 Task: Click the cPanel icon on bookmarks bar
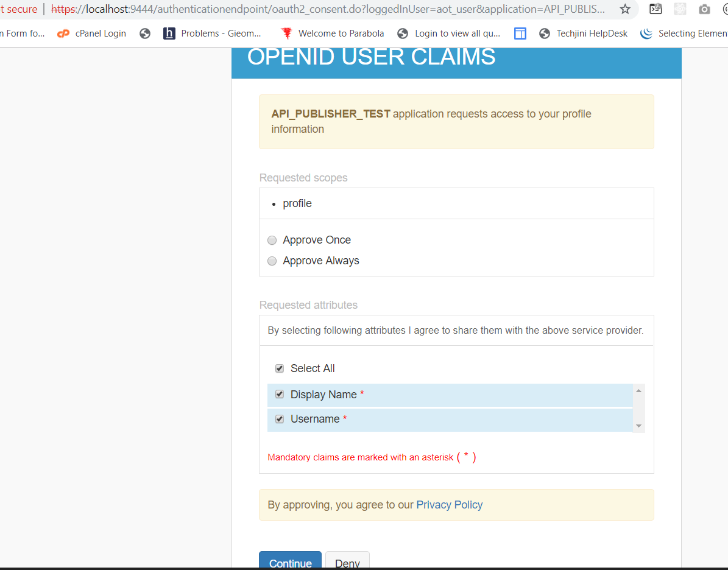[x=63, y=33]
